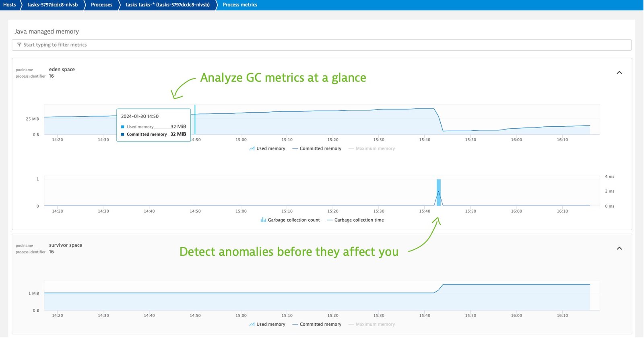Click the '4 ms' axis label
The image size is (644, 362).
tap(609, 177)
